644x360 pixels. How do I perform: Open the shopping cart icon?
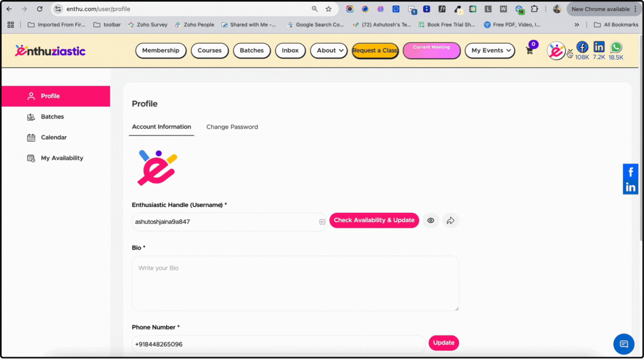click(529, 51)
